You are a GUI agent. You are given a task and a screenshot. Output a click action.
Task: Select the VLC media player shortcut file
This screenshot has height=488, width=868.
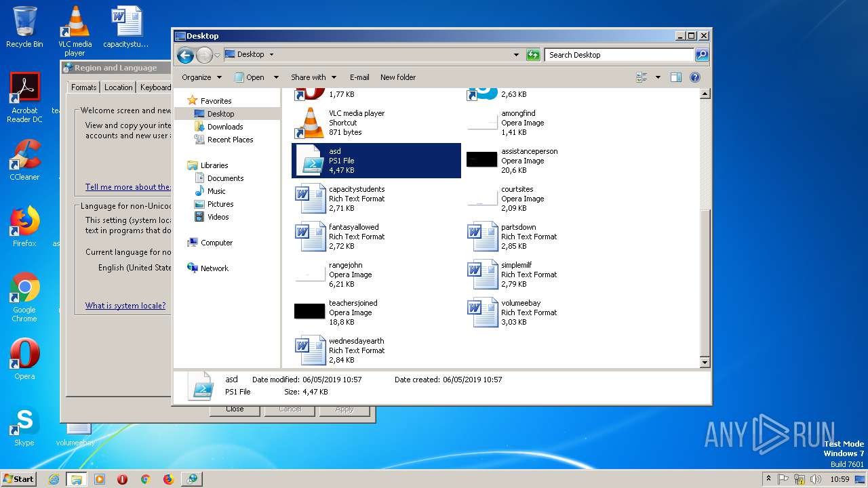[376, 123]
